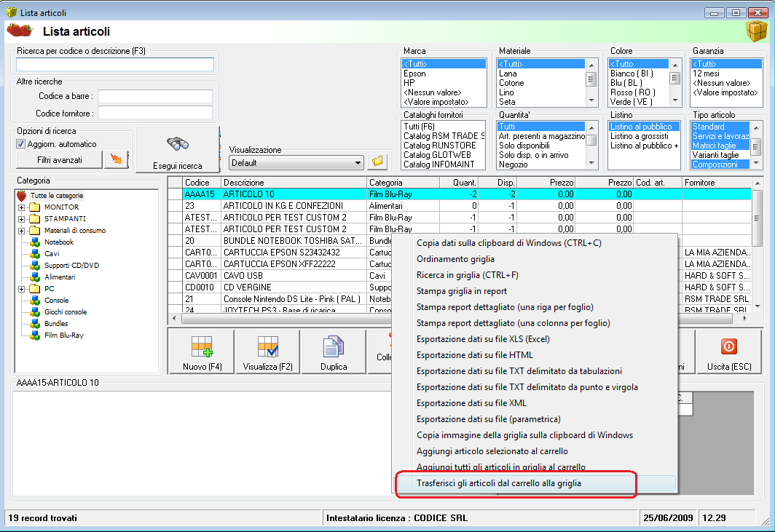Click the Filtri avanzati button

point(59,159)
